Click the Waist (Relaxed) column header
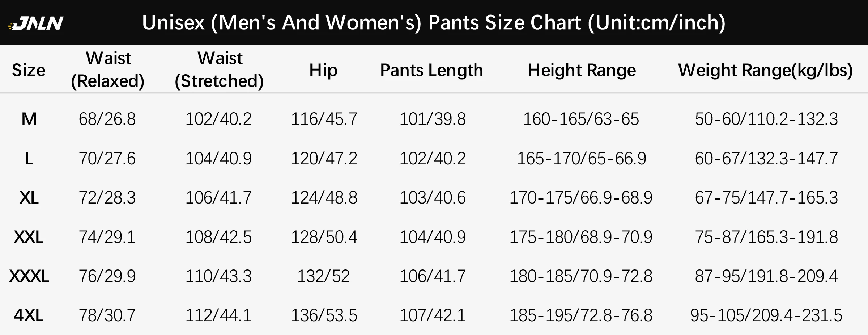The height and width of the screenshot is (335, 868). 108,70
